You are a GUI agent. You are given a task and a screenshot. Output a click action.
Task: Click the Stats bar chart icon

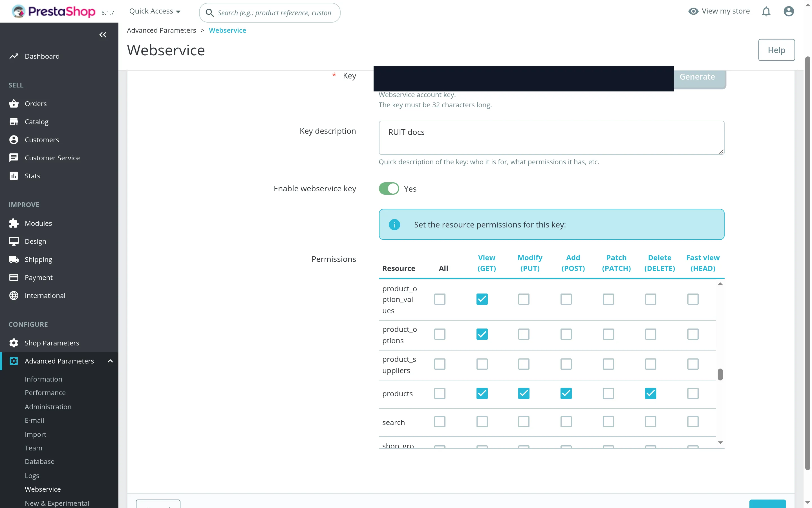[14, 176]
